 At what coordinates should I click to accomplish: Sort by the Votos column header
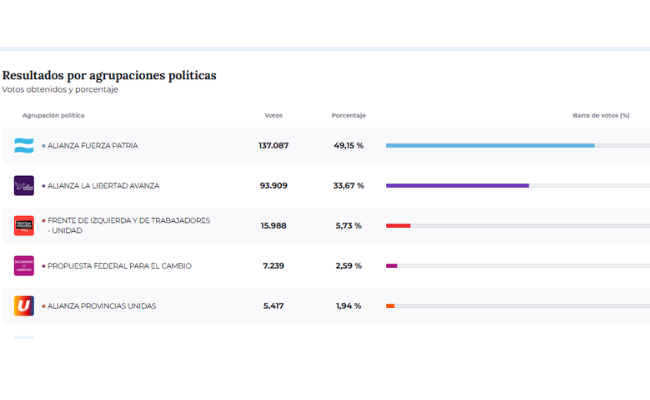273,115
